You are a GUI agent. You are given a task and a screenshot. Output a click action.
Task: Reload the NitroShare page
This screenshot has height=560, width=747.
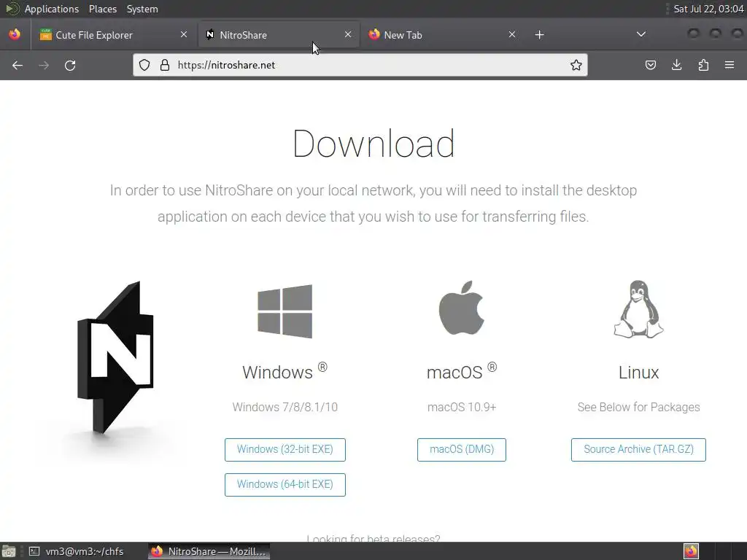pos(70,65)
